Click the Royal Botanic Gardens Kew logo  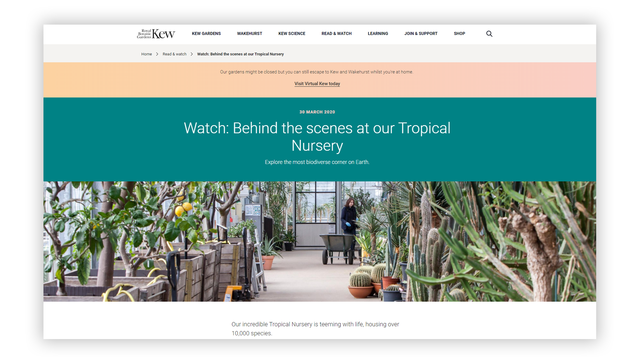coord(156,34)
